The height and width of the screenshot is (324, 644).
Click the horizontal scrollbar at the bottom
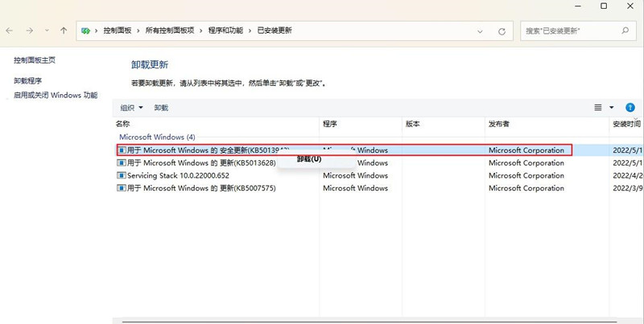coord(368,322)
